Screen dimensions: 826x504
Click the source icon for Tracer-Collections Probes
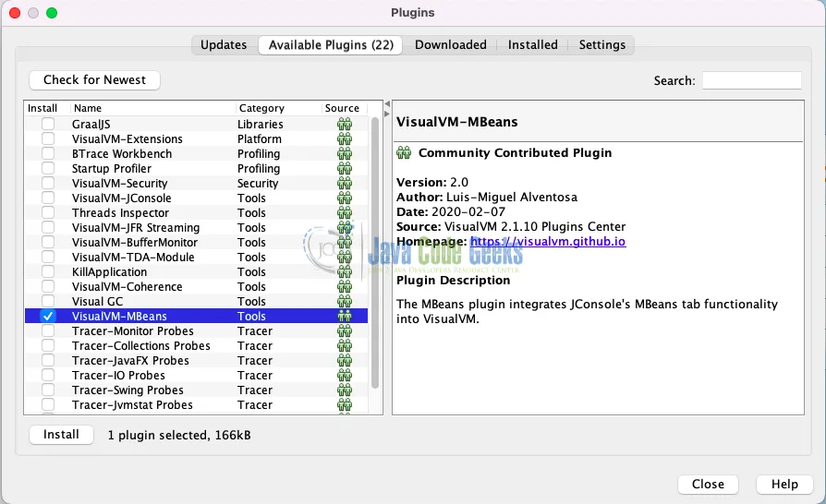point(345,345)
